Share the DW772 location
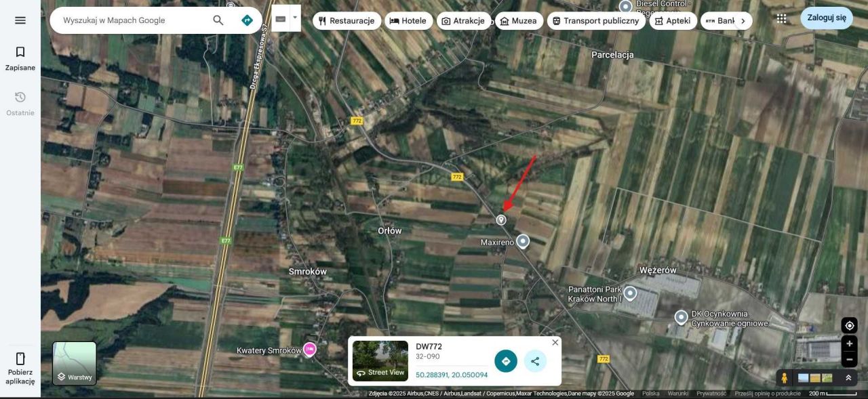This screenshot has height=399, width=868. (535, 361)
